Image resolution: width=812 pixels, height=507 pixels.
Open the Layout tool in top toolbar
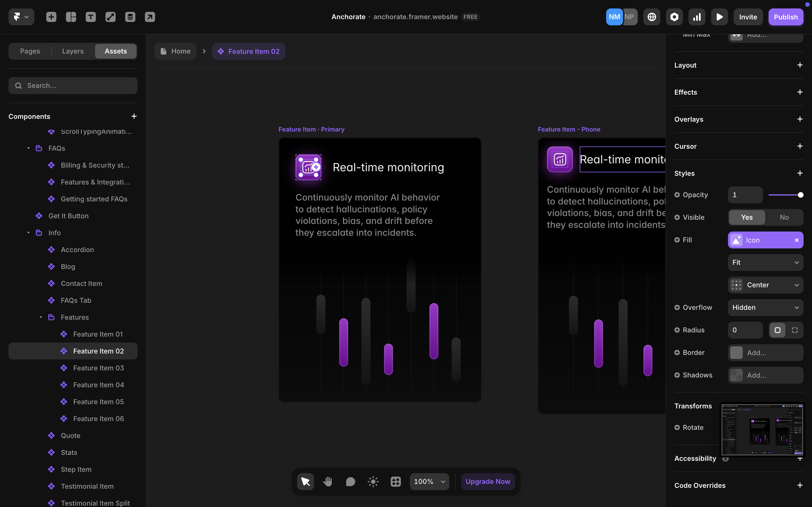coord(71,17)
